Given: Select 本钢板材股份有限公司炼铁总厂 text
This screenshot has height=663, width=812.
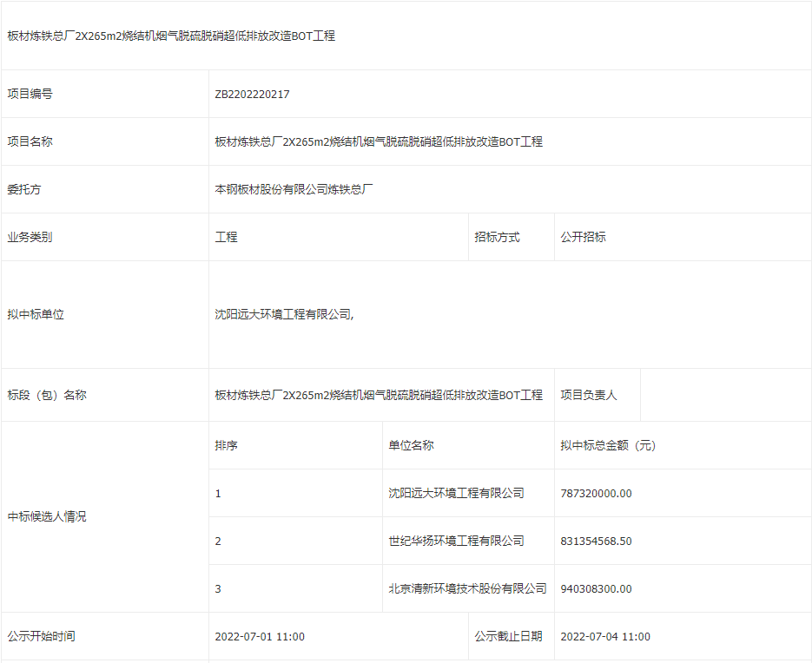Looking at the screenshot, I should coord(294,189).
